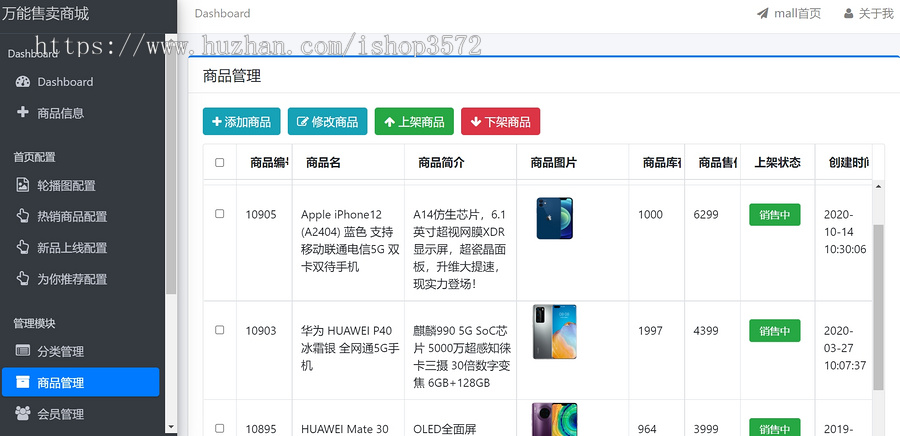The image size is (900, 436).
Task: Click the stock value 964
Action: pyautogui.click(x=647, y=429)
